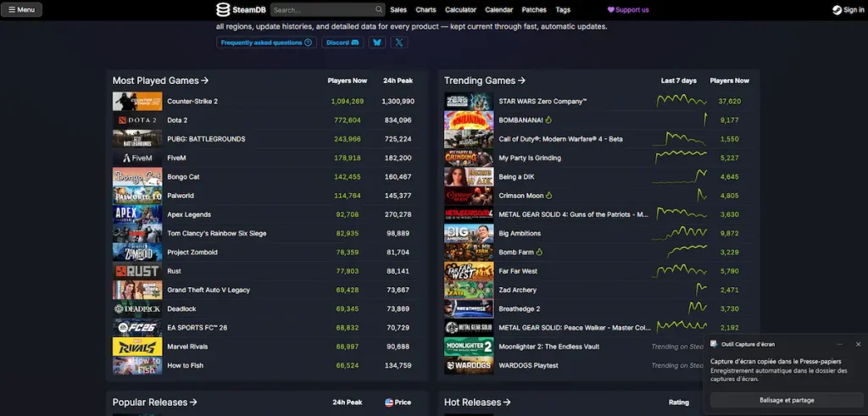The width and height of the screenshot is (868, 416).
Task: Click the search magnifier icon
Action: [379, 9]
